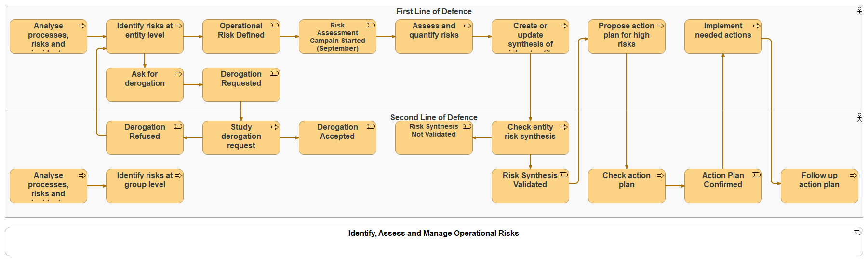Image resolution: width=868 pixels, height=261 pixels.
Task: Click 'Propose action plan for high risks' box
Action: (x=627, y=36)
